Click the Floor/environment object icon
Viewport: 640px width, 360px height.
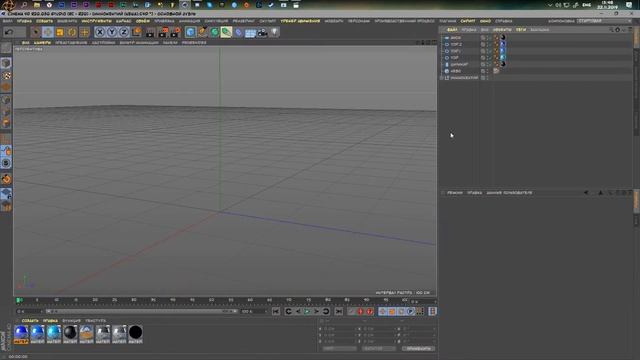click(250, 32)
